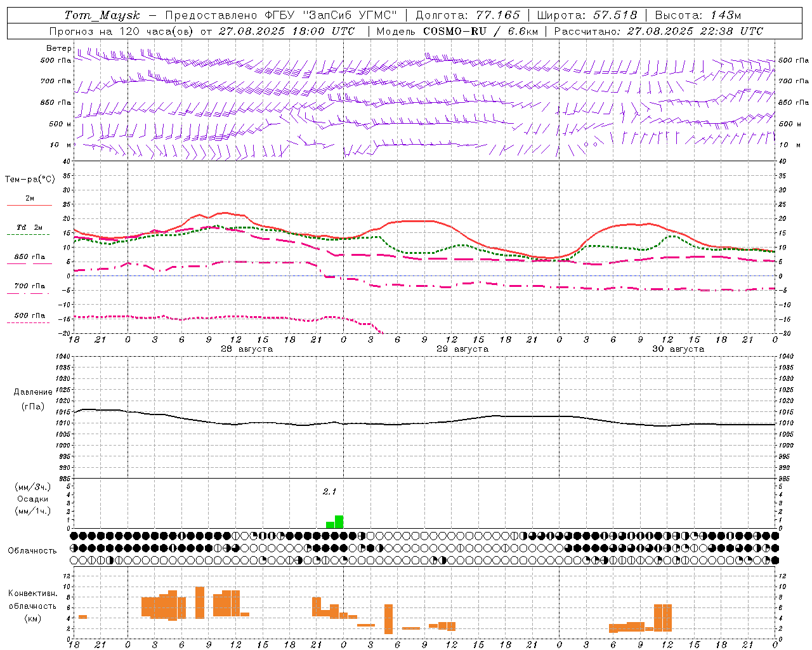The height and width of the screenshot is (650, 812).
Task: Click the 'Td 2м' dew point legend label
Action: click(30, 227)
